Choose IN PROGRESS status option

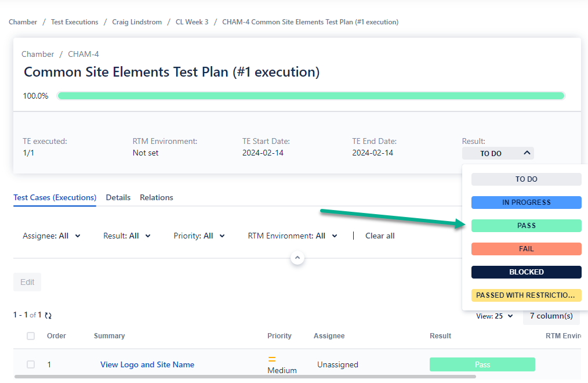(526, 203)
